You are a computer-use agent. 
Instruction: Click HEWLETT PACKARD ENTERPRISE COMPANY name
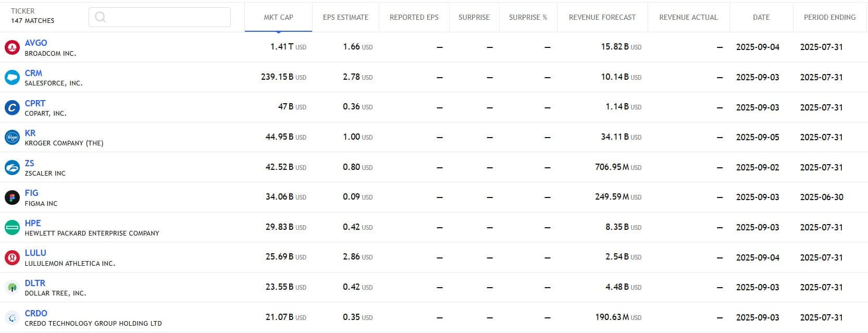pos(92,233)
